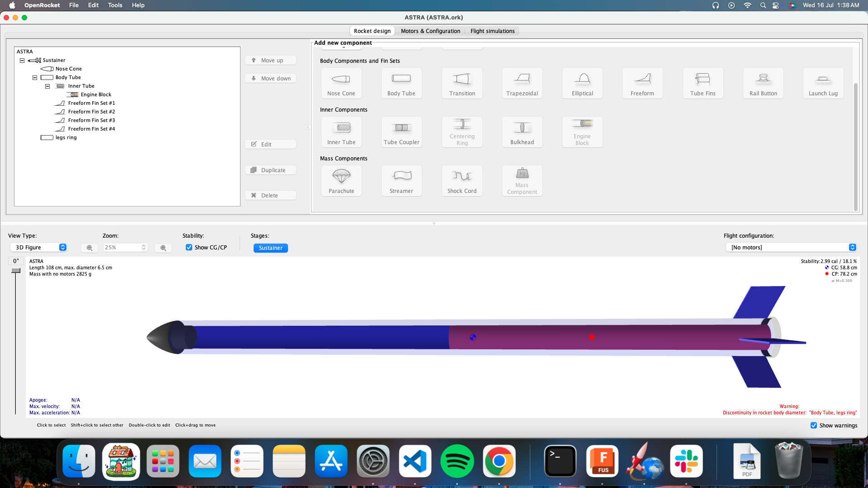Open the Help menu
Viewport: 868px width, 488px height.
point(138,5)
